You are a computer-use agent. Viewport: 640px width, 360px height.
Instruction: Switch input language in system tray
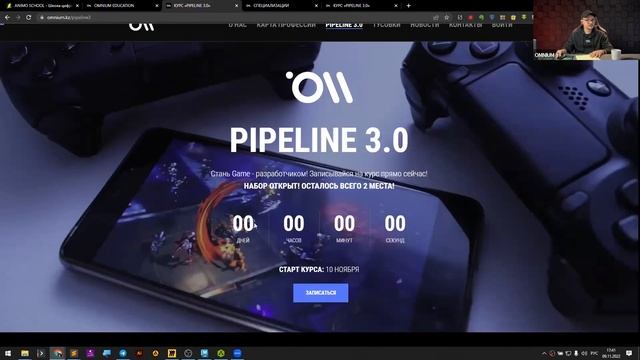(x=595, y=353)
